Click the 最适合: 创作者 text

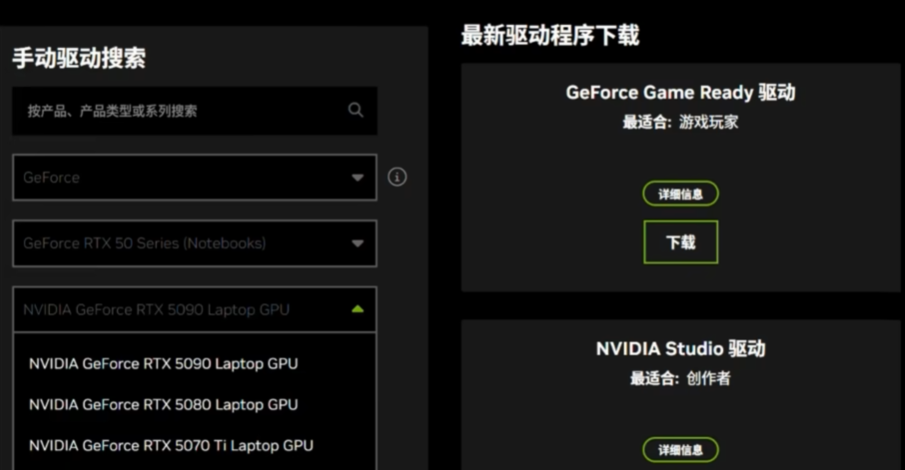pyautogui.click(x=680, y=379)
